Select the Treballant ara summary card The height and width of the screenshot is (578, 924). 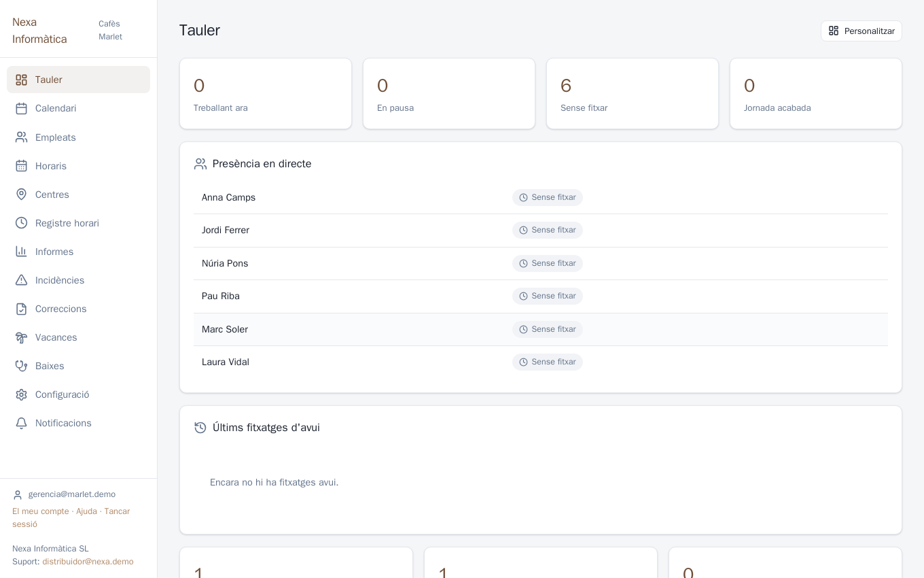click(266, 94)
